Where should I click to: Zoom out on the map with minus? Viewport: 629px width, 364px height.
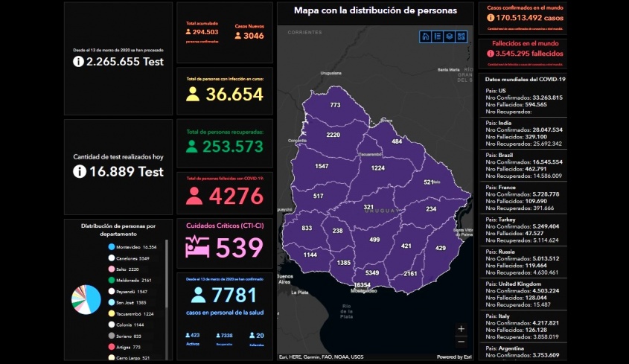(x=462, y=341)
